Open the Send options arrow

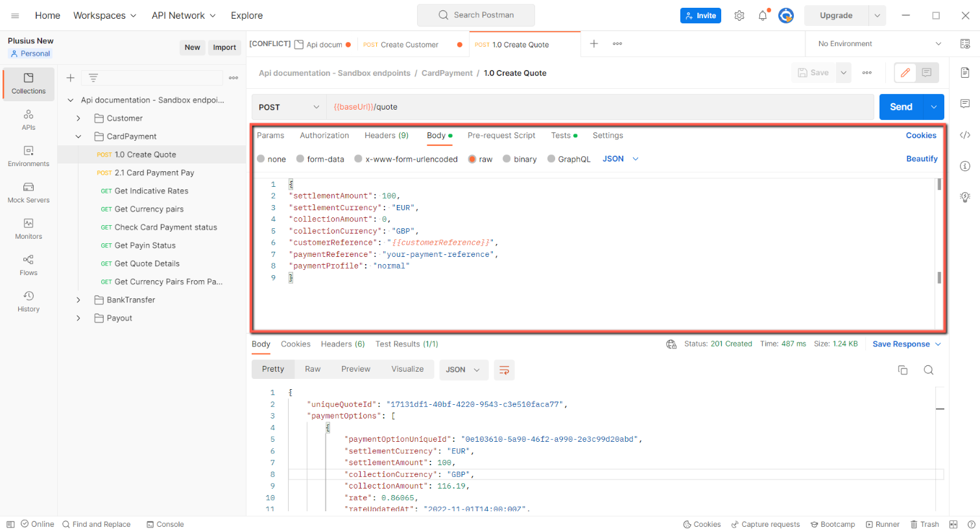[933, 107]
